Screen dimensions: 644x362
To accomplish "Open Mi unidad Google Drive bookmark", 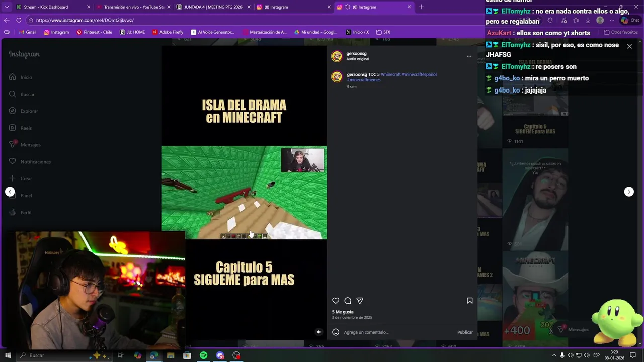I will pyautogui.click(x=316, y=32).
